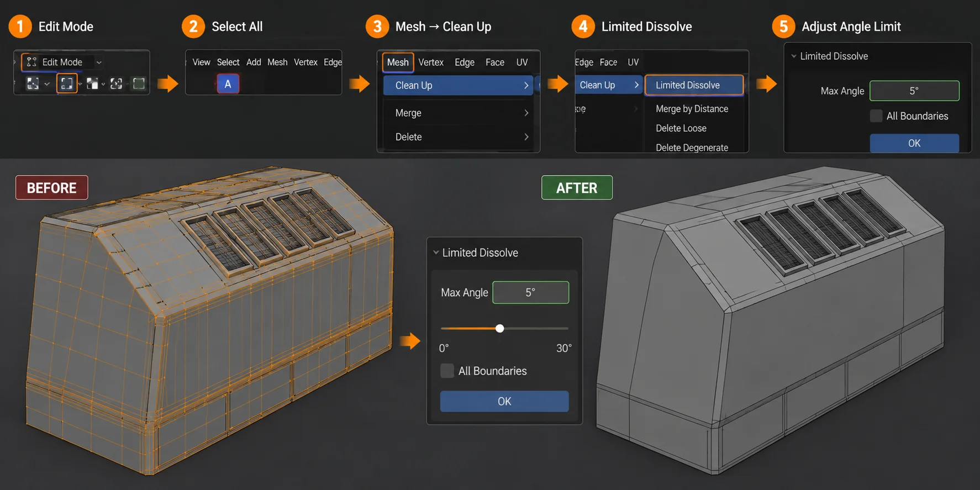Image resolution: width=980 pixels, height=490 pixels.
Task: Click the bracketed arrow icon in step 1 toolbar
Action: [x=117, y=83]
